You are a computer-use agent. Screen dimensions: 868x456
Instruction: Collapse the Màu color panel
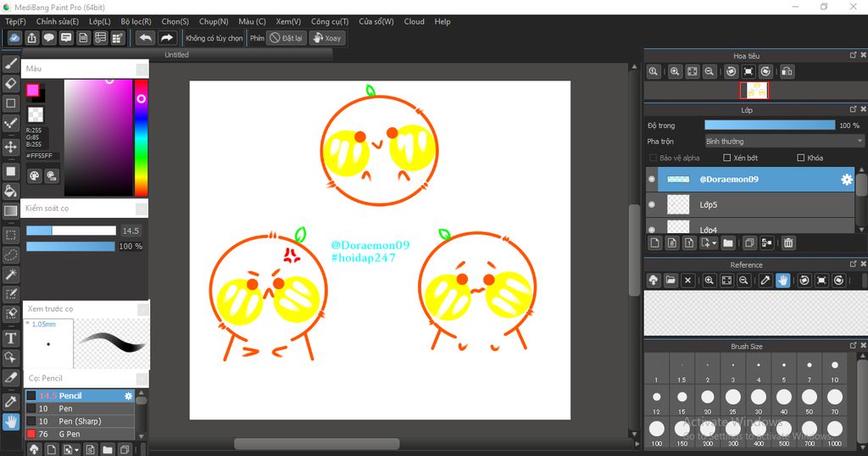(x=142, y=69)
